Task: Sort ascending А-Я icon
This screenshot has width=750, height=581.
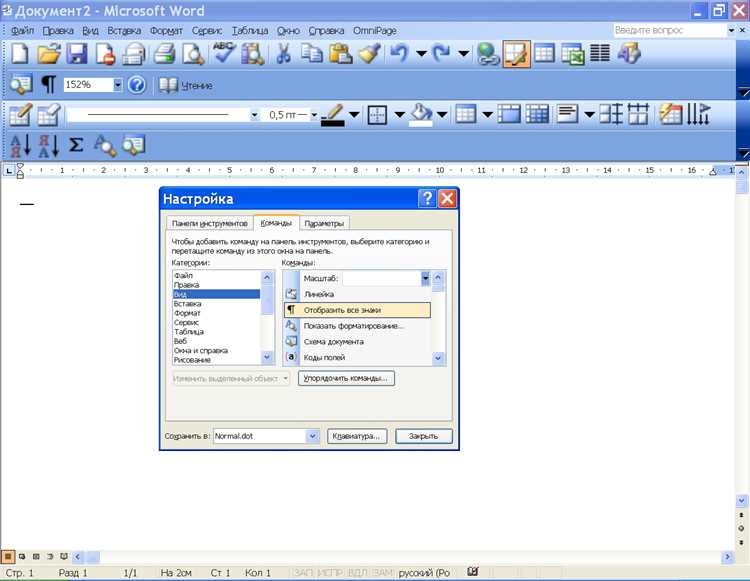Action: point(20,146)
